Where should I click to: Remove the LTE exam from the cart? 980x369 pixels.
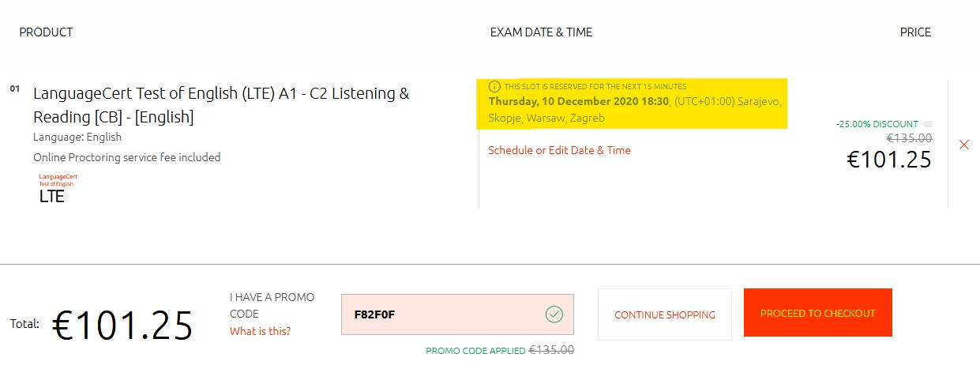(963, 145)
